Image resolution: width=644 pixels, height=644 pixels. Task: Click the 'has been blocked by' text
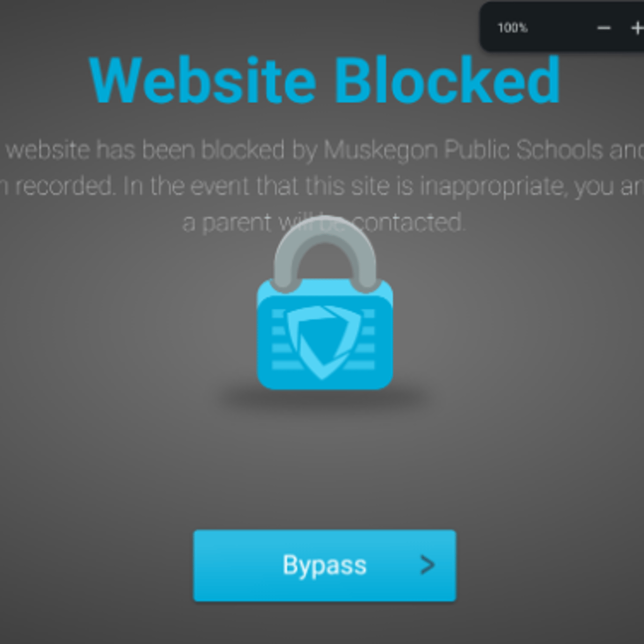point(191,150)
